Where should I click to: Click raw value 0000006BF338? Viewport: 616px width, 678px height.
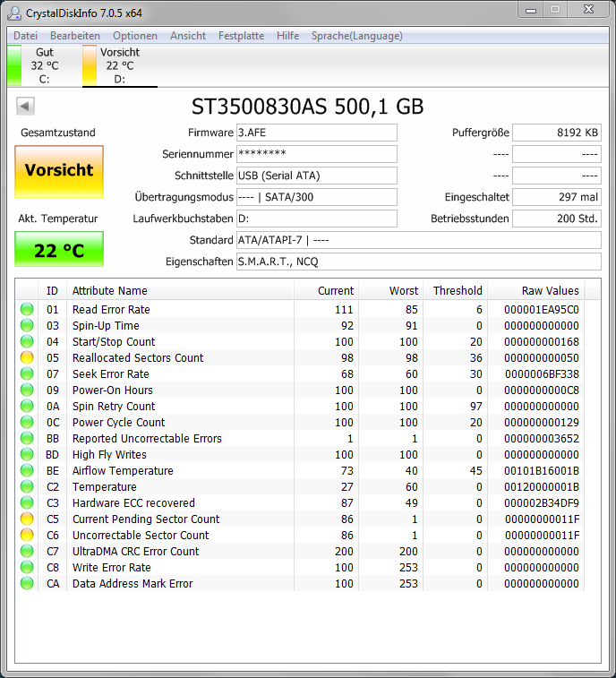[x=542, y=374]
